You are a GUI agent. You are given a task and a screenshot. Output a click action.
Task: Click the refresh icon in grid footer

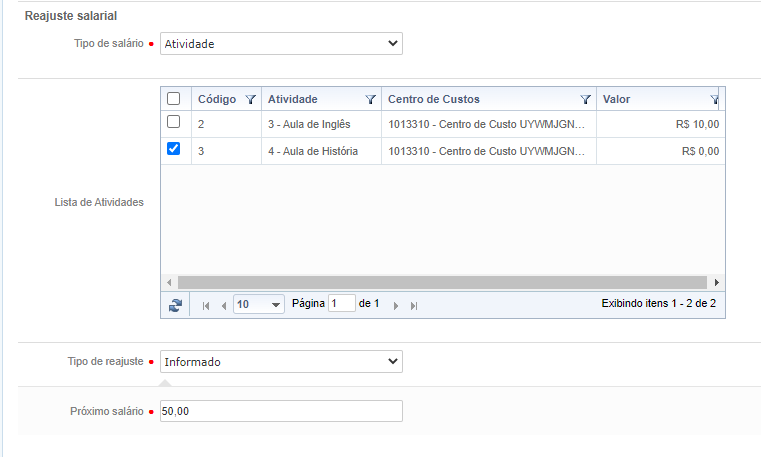pyautogui.click(x=175, y=305)
